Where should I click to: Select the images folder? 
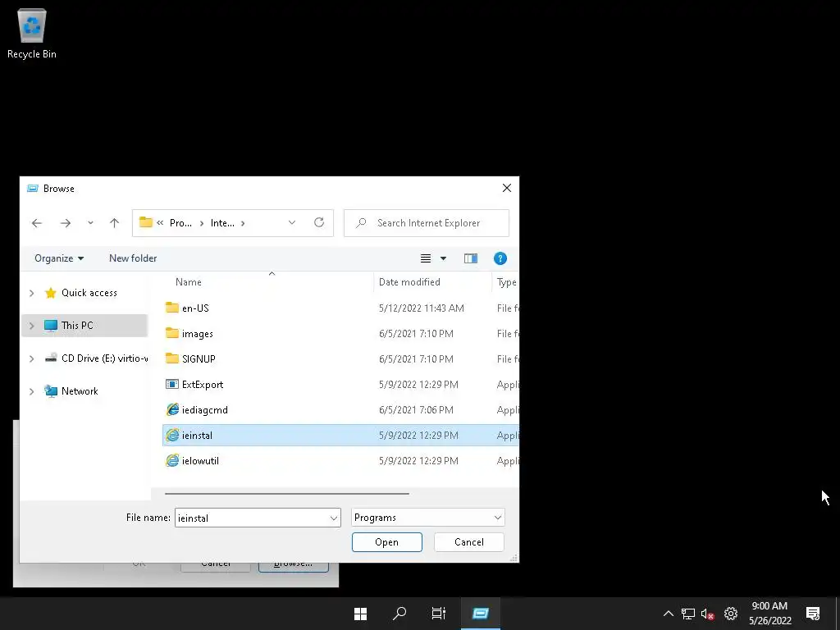pos(197,334)
